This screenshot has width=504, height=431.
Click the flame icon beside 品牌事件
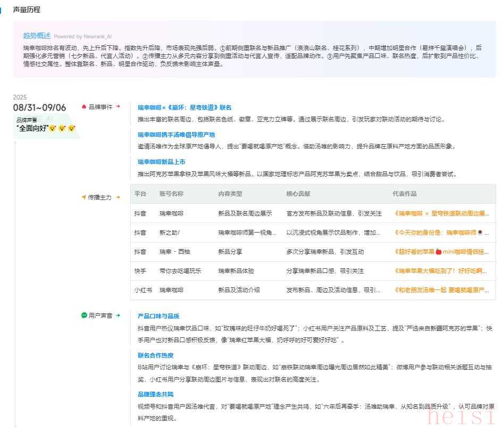pyautogui.click(x=84, y=107)
